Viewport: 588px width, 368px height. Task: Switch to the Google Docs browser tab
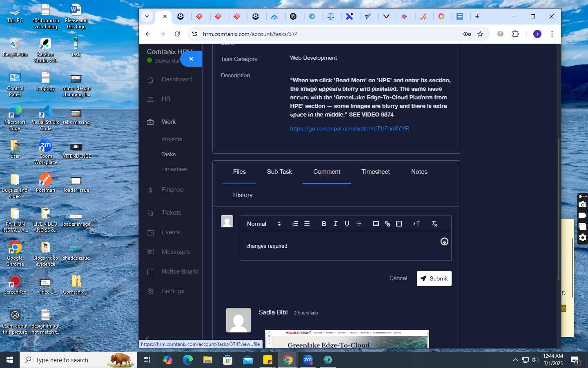460,16
